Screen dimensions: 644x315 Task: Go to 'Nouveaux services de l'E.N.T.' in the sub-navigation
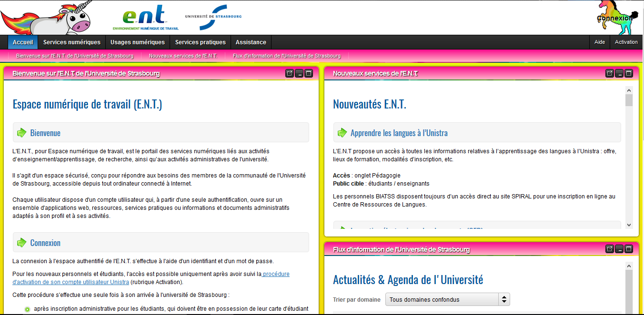(x=183, y=56)
